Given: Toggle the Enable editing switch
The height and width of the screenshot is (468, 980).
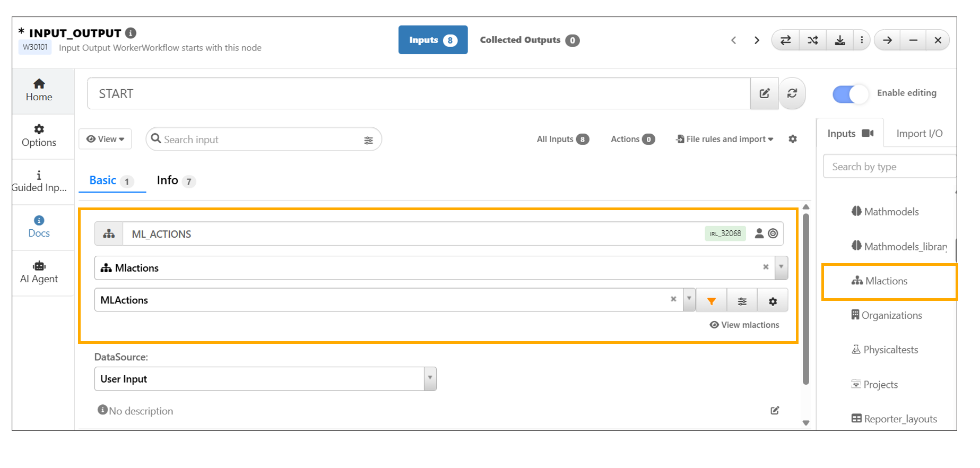Looking at the screenshot, I should coord(850,94).
